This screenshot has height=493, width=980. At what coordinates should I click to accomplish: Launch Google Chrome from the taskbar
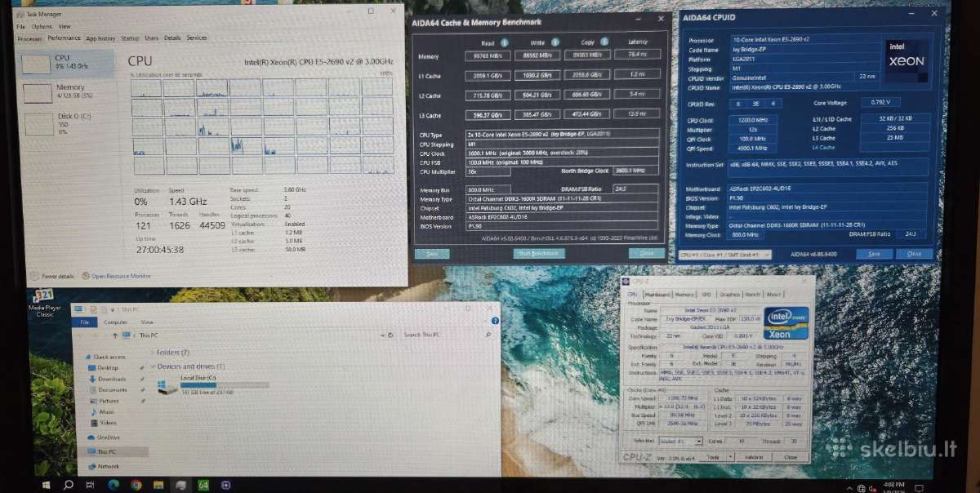tap(136, 485)
